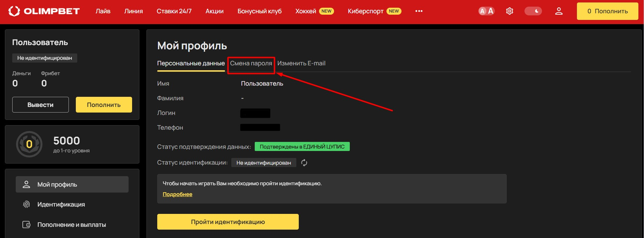Click the Пройти идентификацию button

coord(228,222)
